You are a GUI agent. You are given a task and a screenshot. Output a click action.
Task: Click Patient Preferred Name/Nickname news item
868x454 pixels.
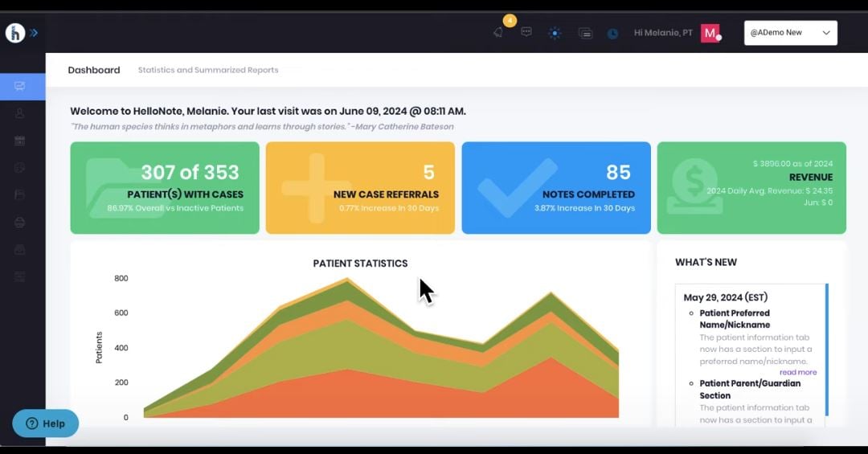pyautogui.click(x=735, y=319)
